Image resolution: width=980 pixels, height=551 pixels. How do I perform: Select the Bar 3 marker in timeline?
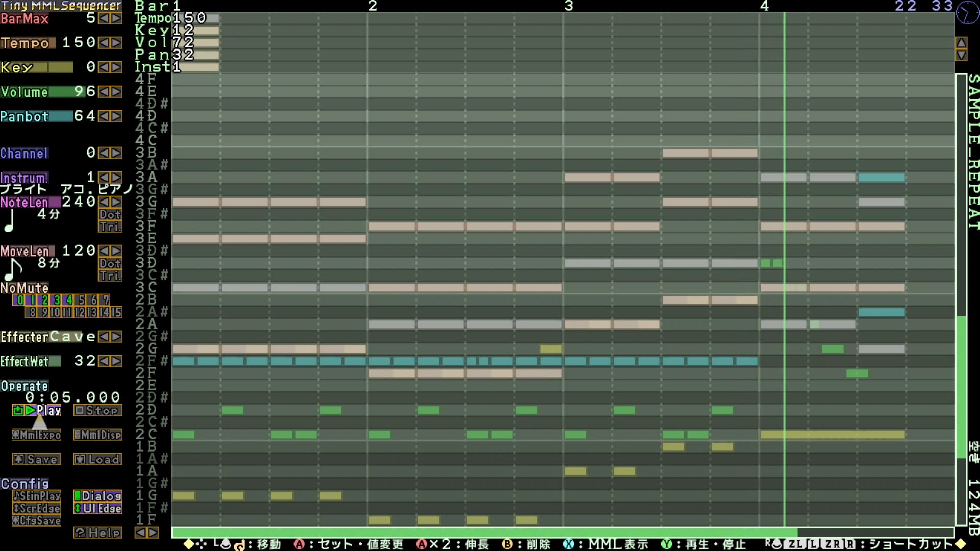click(569, 6)
